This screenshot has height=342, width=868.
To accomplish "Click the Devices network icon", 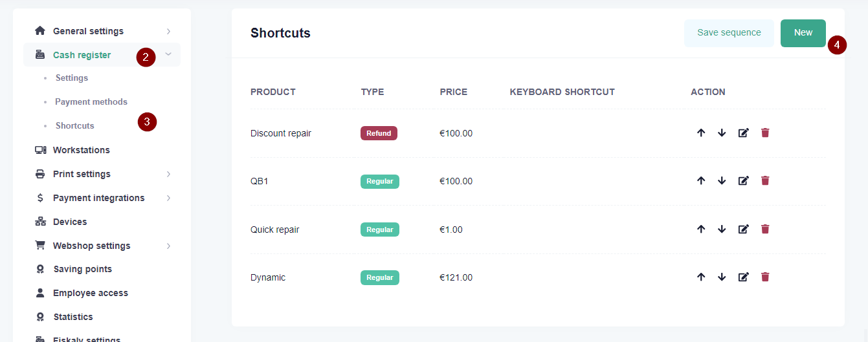I will point(40,222).
